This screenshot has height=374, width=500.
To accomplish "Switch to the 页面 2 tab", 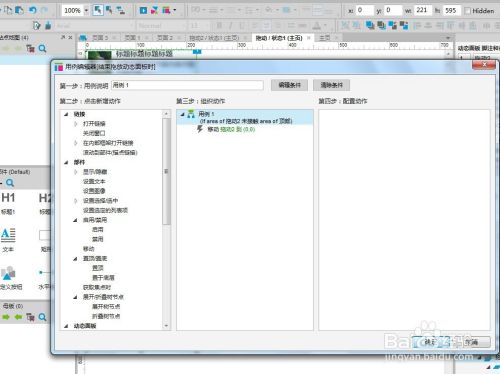I will [165, 38].
